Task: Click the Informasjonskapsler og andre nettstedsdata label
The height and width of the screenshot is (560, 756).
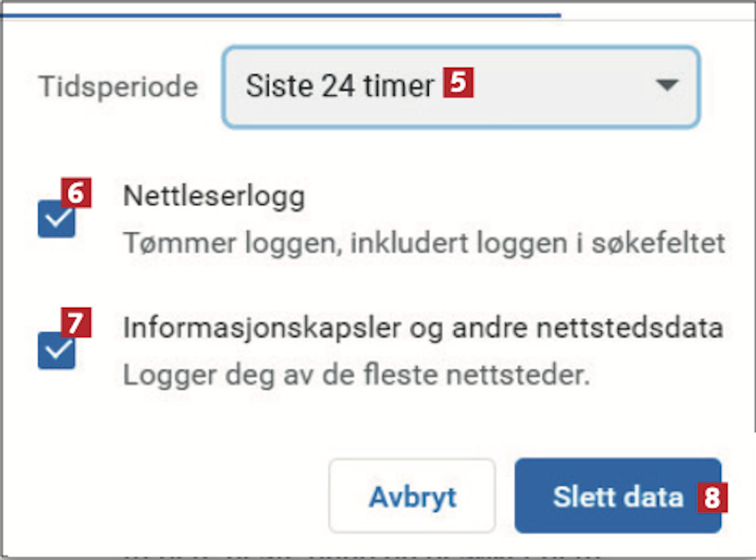Action: [x=423, y=328]
